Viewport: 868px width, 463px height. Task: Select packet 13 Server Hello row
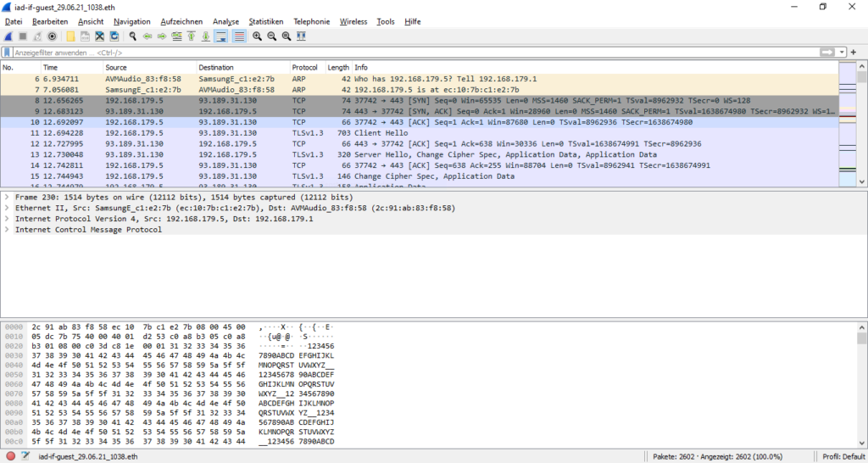point(420,154)
